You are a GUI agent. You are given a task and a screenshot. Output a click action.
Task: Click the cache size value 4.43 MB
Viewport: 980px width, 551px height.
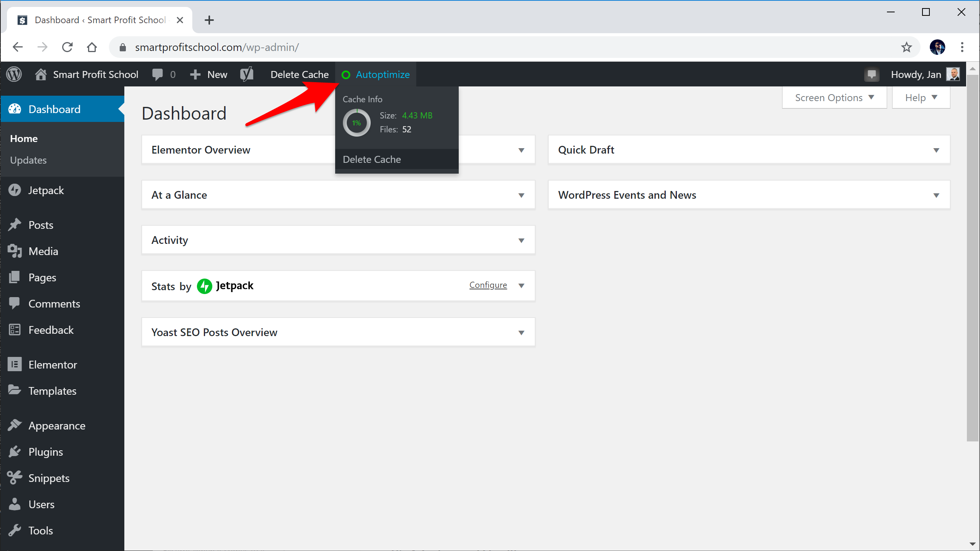click(417, 115)
